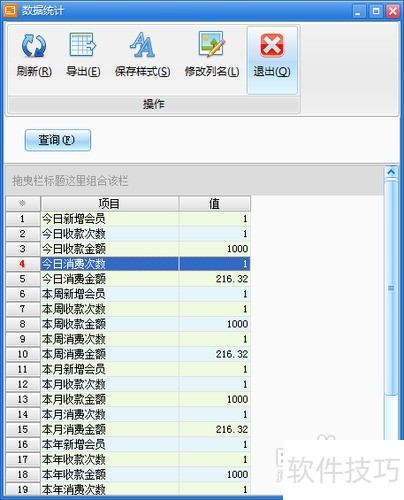
Task: Click the 查询(F) query button
Action: [x=58, y=140]
